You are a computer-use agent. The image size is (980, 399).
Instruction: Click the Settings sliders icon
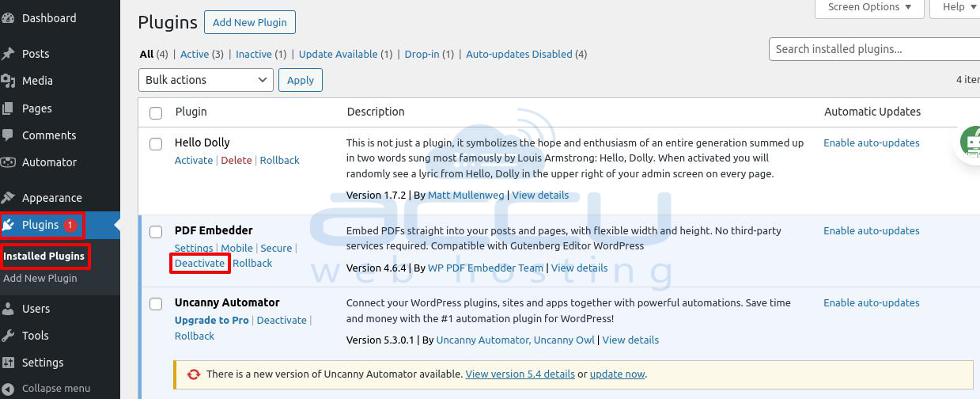point(8,363)
